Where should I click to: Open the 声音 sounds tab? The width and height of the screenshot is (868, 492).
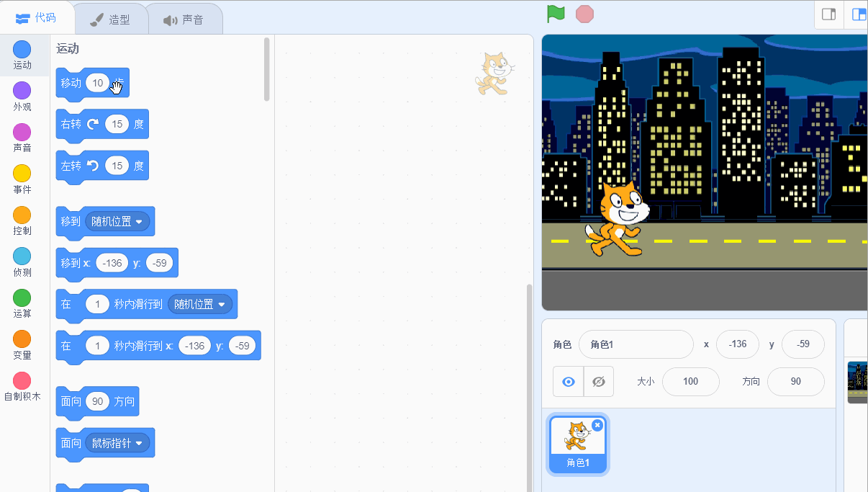pyautogui.click(x=184, y=19)
